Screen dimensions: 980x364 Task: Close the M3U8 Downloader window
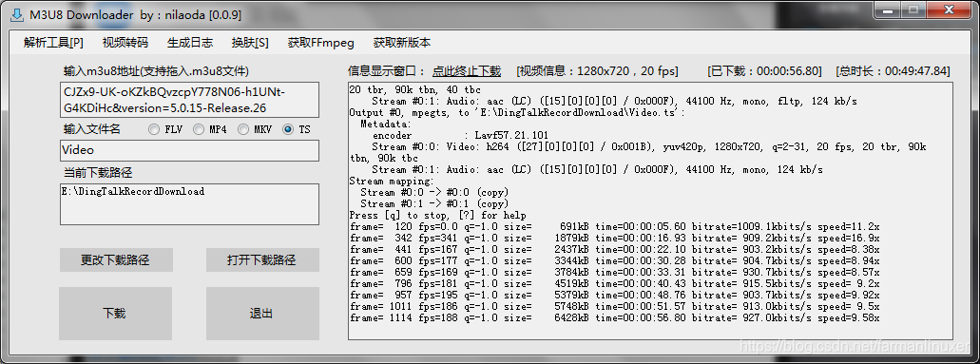[x=948, y=10]
